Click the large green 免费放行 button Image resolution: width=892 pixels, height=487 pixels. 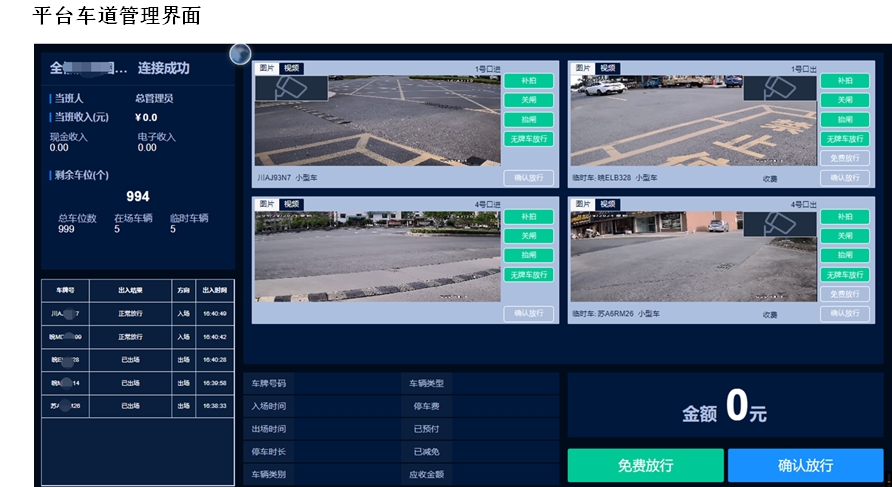coord(645,465)
